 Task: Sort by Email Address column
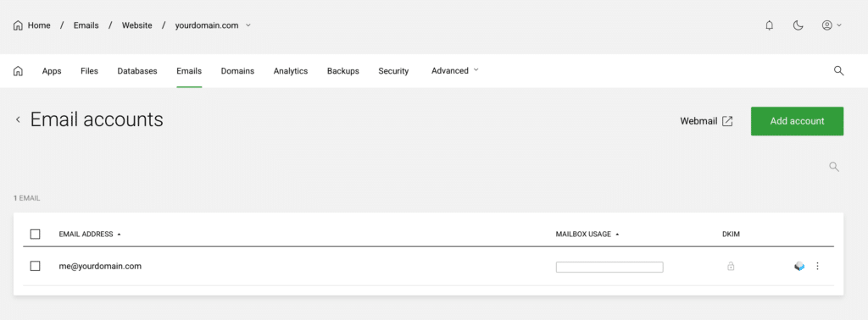pos(90,234)
